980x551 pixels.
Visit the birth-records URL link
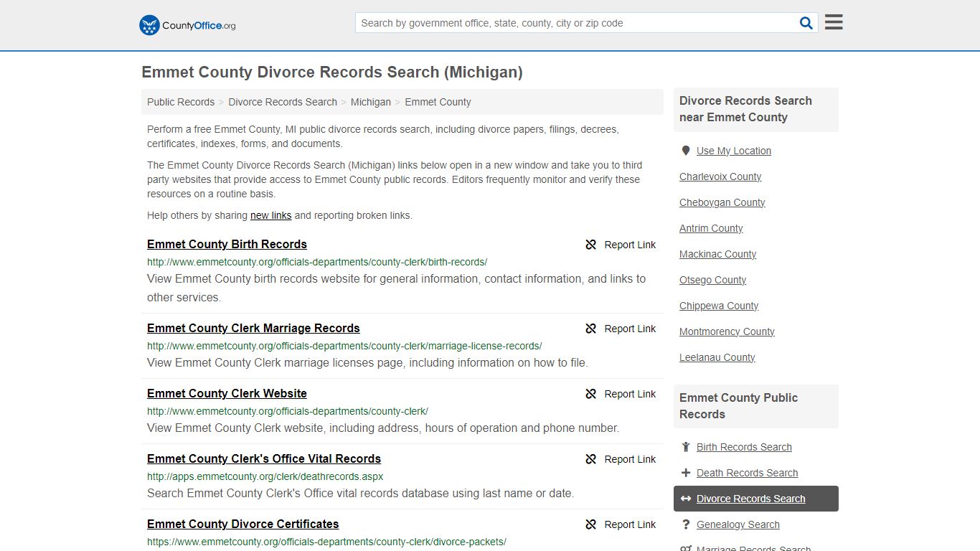[317, 262]
